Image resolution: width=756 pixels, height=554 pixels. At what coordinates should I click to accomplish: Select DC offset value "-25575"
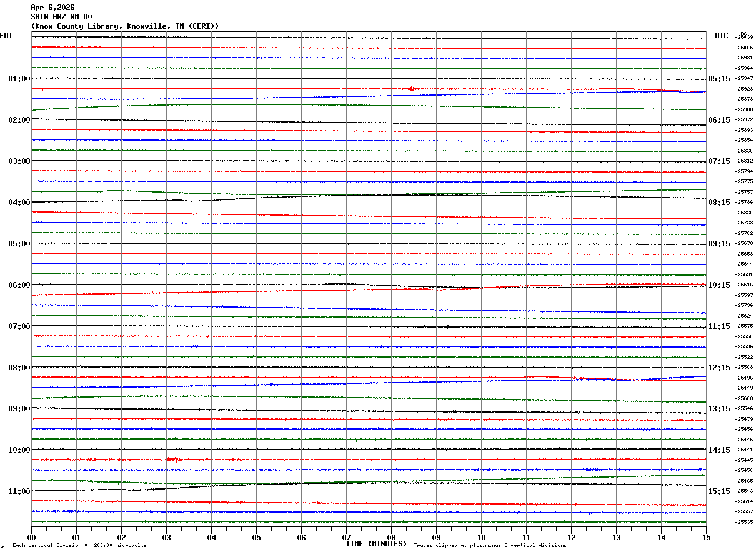(x=744, y=326)
